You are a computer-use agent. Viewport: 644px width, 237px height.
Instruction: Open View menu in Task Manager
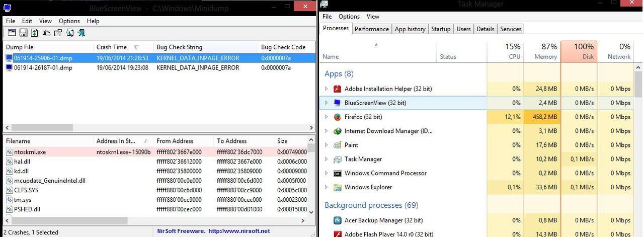pos(373,17)
